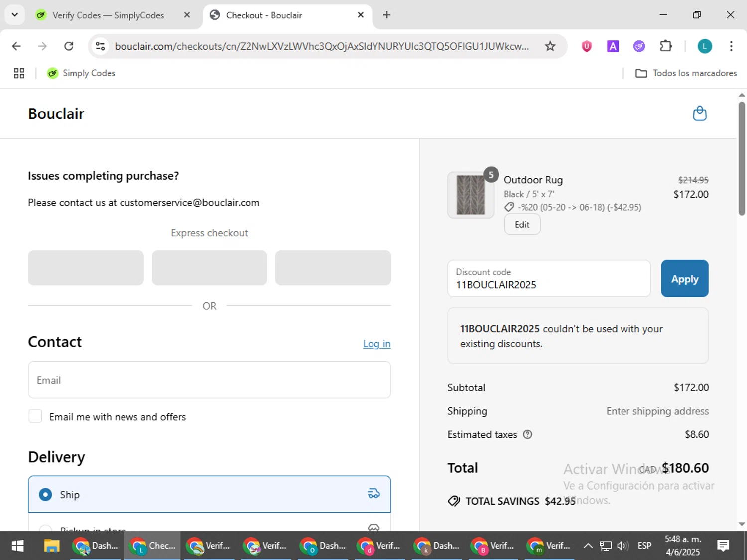
Task: Click the page vertical scrollbar thumb
Action: point(742,158)
